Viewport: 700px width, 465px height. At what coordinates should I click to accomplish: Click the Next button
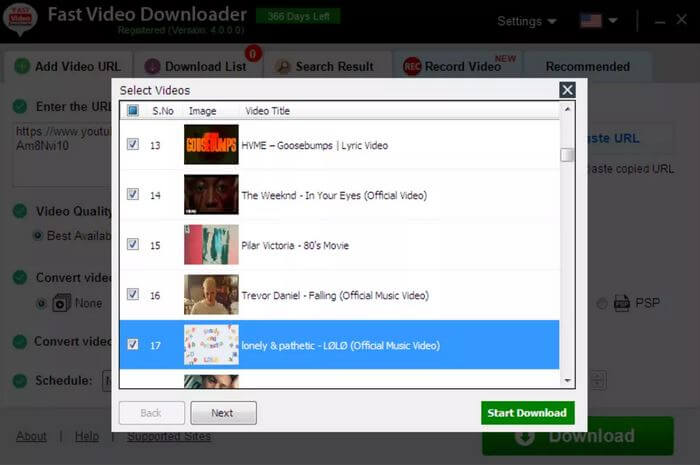coord(223,413)
